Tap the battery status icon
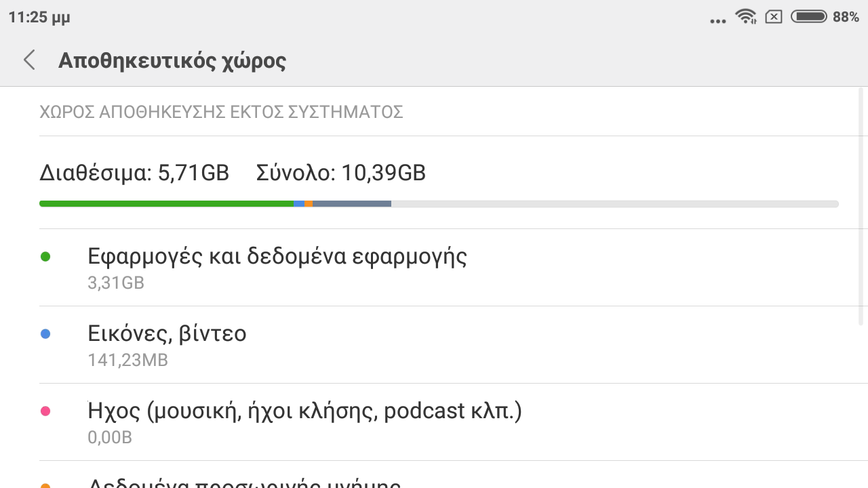This screenshot has width=868, height=488. click(809, 17)
